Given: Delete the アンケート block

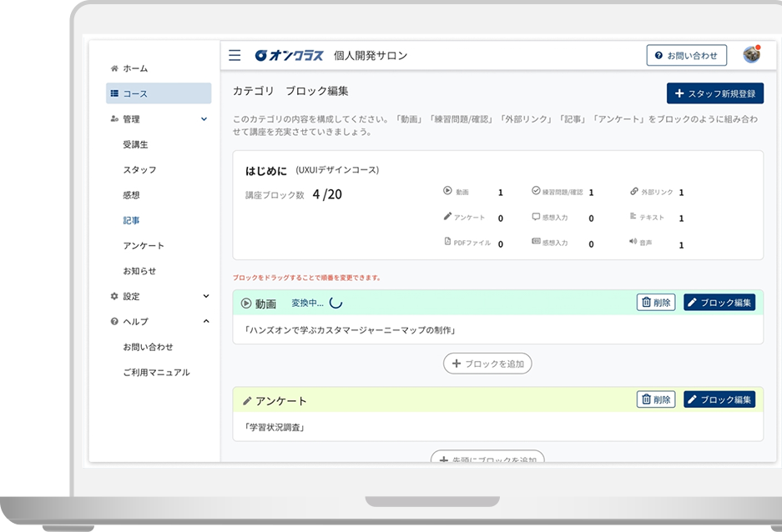Looking at the screenshot, I should [x=656, y=399].
